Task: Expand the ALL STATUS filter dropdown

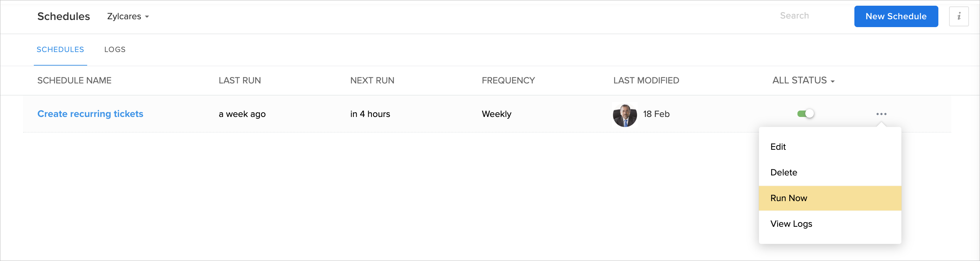Action: [x=803, y=80]
